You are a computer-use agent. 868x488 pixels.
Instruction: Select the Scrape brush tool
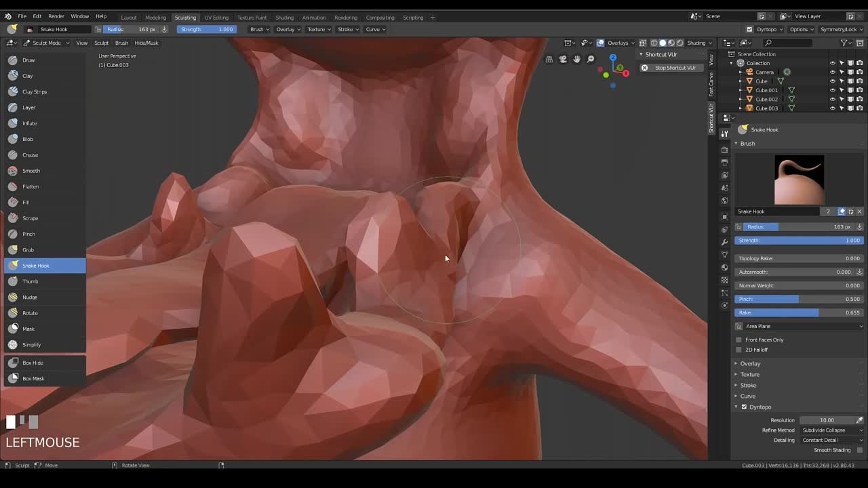point(45,218)
